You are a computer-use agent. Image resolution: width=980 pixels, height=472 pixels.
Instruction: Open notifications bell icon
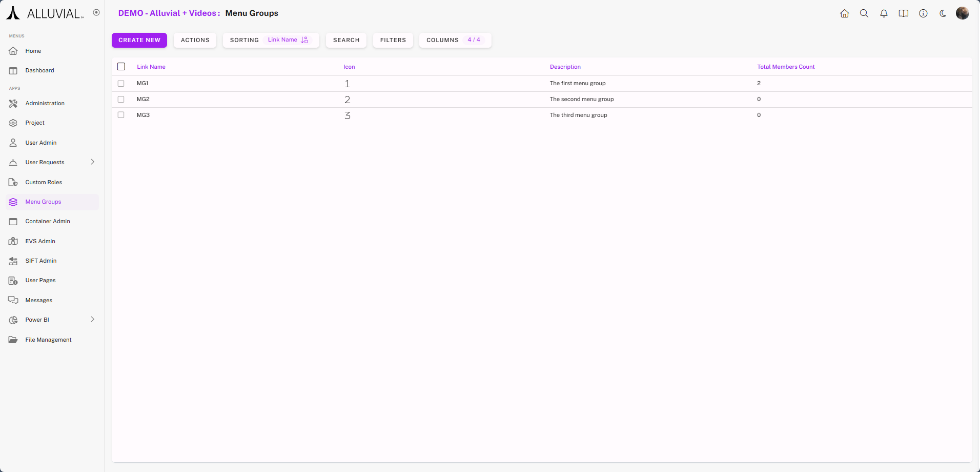884,13
